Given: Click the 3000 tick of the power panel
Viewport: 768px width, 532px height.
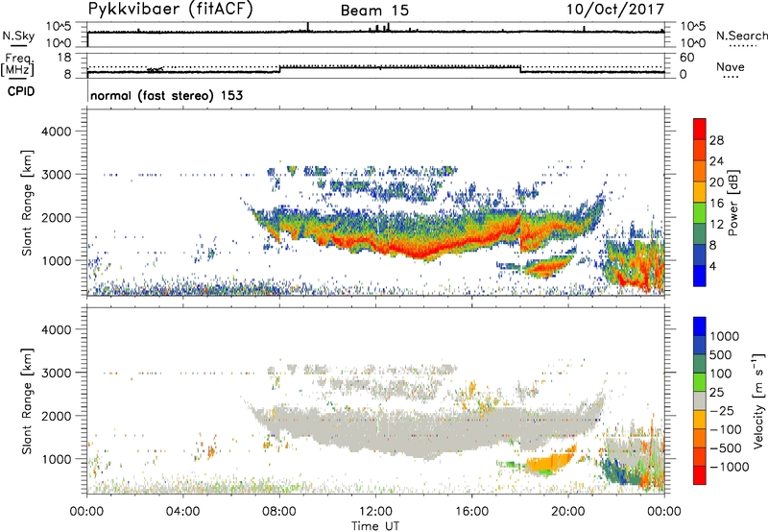Looking at the screenshot, I should coord(56,175).
